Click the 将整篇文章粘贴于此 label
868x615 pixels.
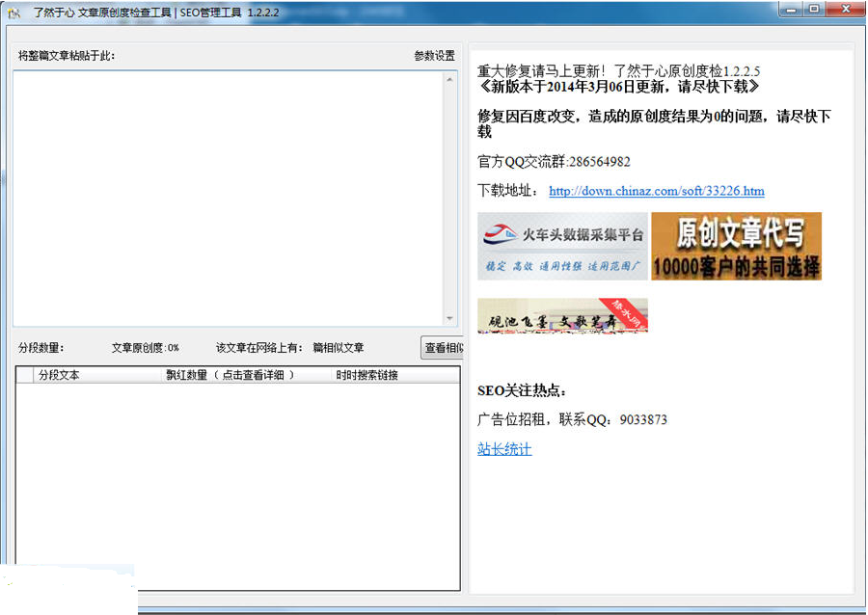67,55
